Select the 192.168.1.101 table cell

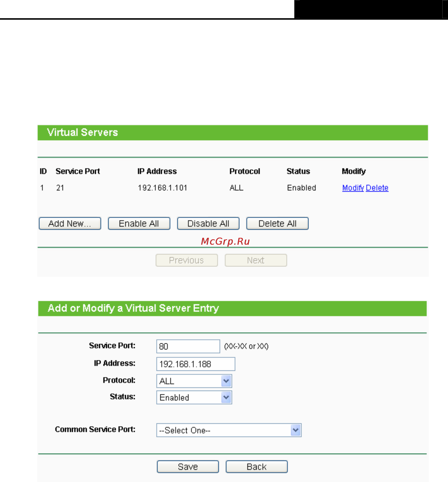[x=163, y=188]
